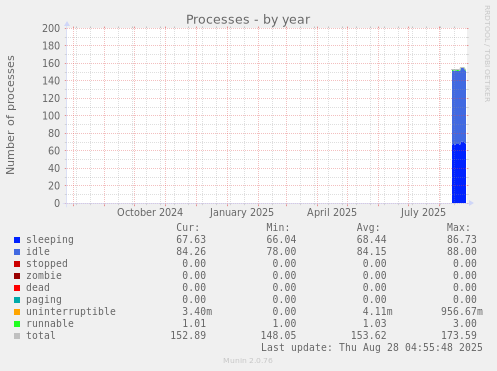This screenshot has width=497, height=371.
Task: Click the 'Max:' column header
Action: point(458,228)
